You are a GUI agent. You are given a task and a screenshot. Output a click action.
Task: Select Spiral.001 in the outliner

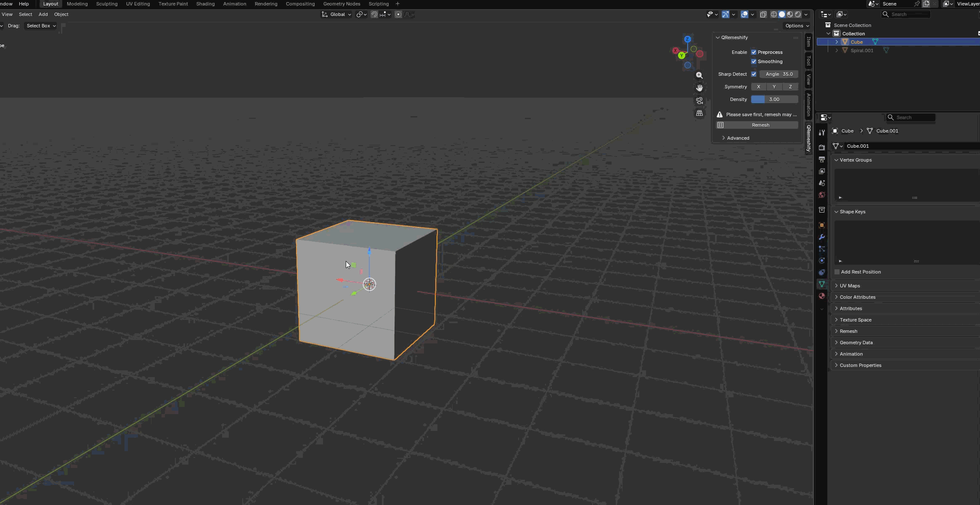[861, 50]
